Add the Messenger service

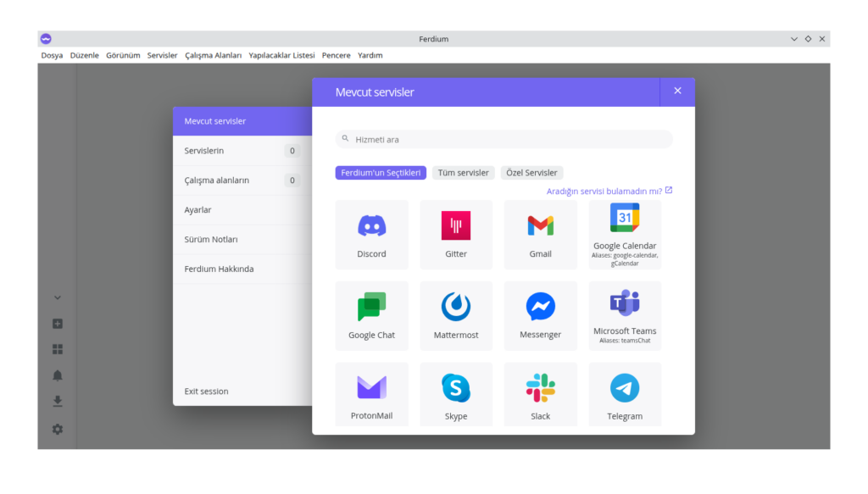click(x=540, y=315)
